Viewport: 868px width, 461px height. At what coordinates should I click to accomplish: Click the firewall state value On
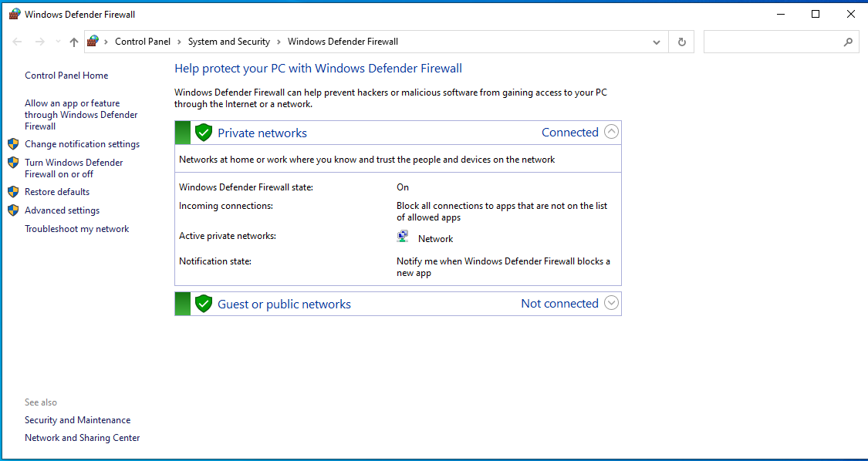pos(403,187)
